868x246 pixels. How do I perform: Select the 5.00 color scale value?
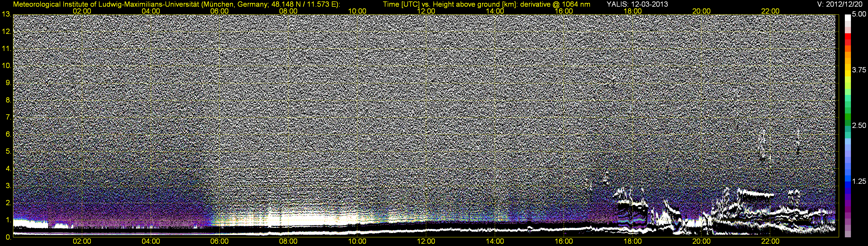[859, 14]
